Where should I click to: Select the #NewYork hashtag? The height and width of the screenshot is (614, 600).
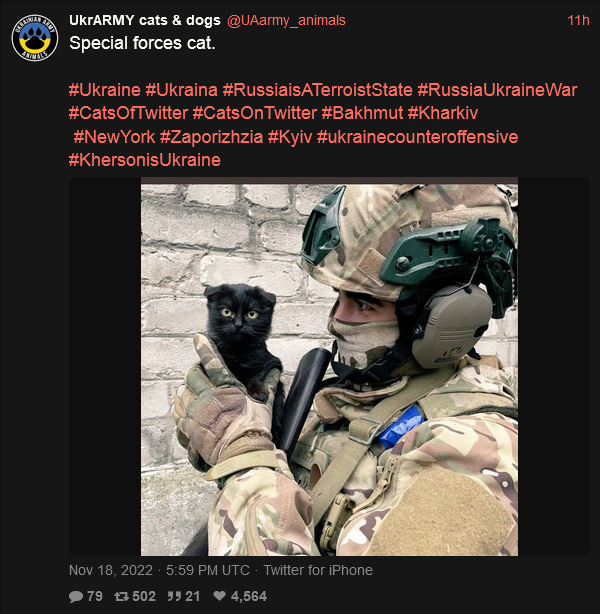click(114, 137)
